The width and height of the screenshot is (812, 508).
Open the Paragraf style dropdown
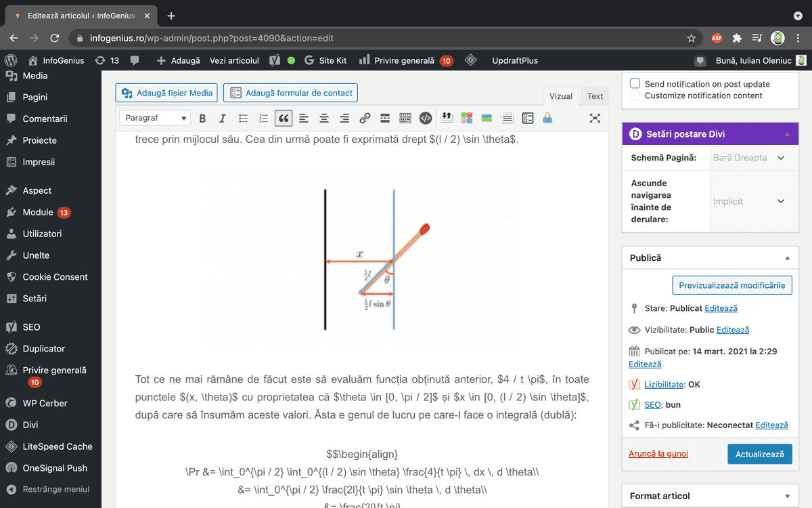pos(155,118)
